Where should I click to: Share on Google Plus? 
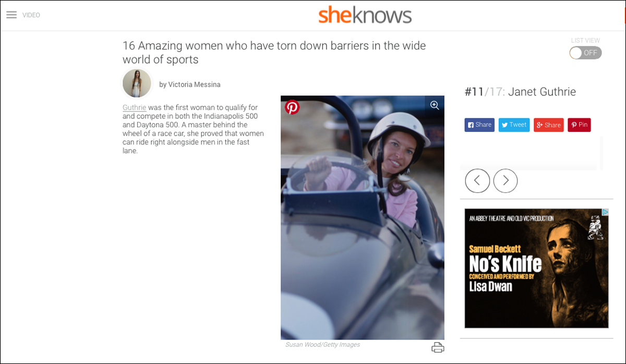pyautogui.click(x=549, y=125)
